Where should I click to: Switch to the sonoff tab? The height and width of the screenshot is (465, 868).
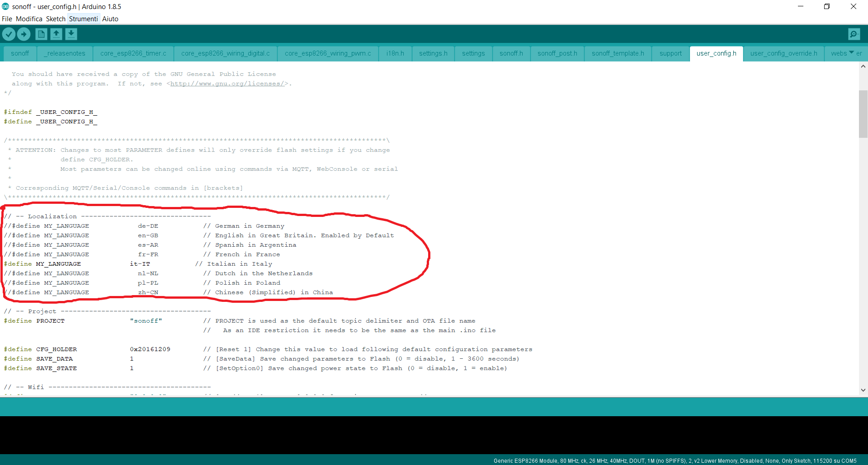(20, 53)
